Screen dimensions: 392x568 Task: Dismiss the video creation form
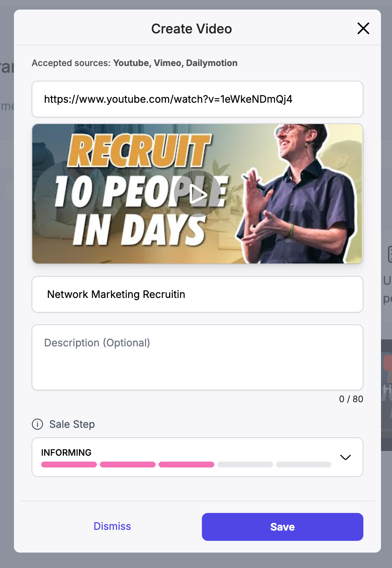click(x=112, y=526)
